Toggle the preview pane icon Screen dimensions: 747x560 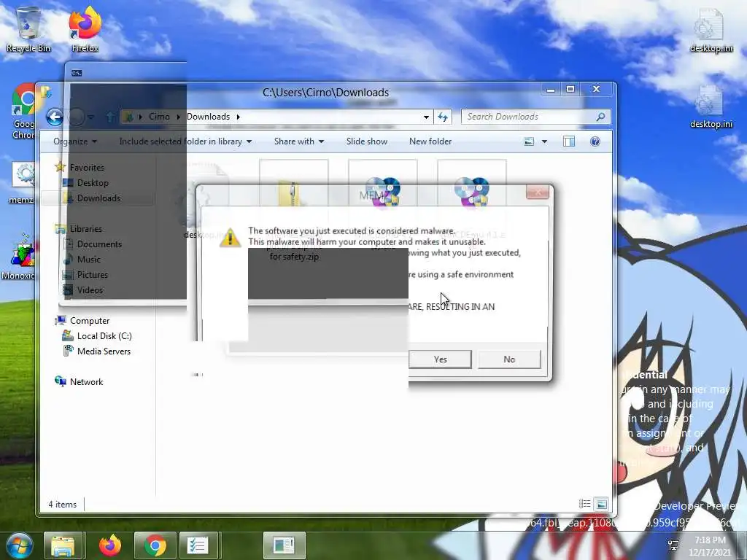(569, 141)
